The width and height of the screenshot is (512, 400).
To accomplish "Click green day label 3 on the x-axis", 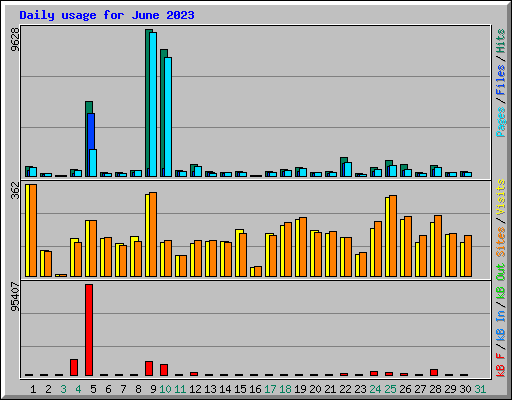I will tap(63, 389).
